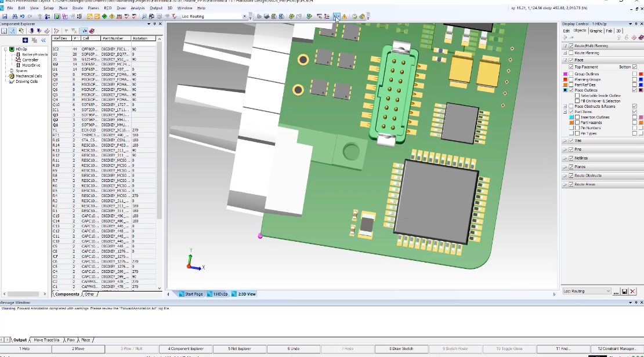Viewport: 644px width, 357px height.
Task: Uncheck the Place Outlines checkbox
Action: (571, 90)
